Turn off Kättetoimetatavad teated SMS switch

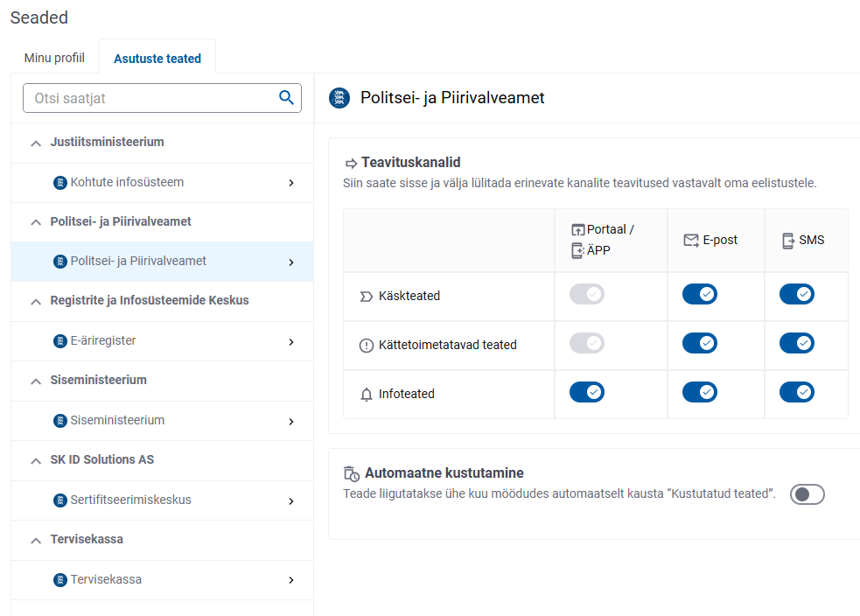tap(797, 343)
